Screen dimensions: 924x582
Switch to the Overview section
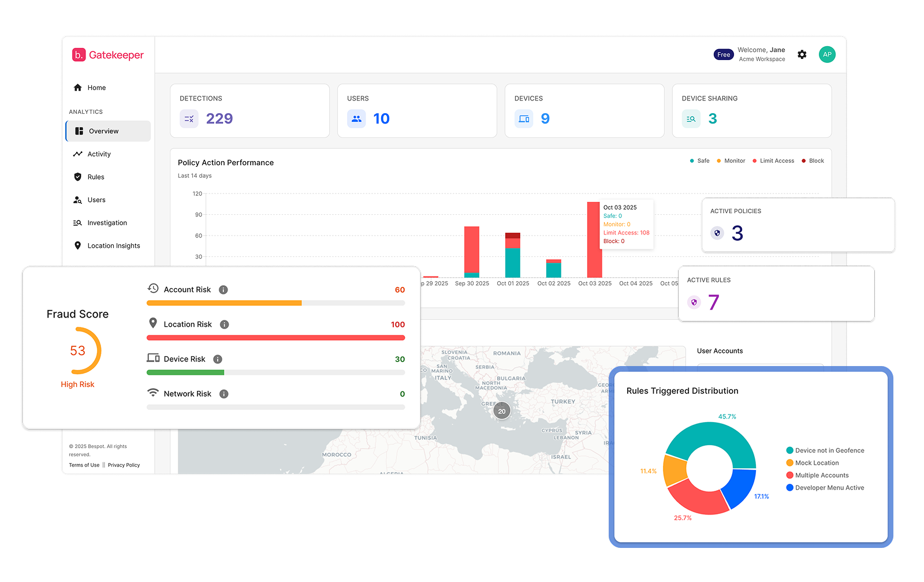pyautogui.click(x=103, y=131)
